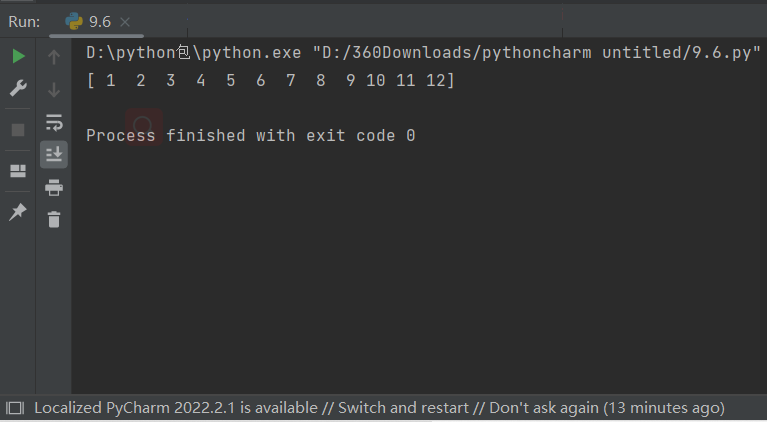Pin the Run tab with pushpin icon
Viewport: 767px width, 422px height.
coord(18,211)
